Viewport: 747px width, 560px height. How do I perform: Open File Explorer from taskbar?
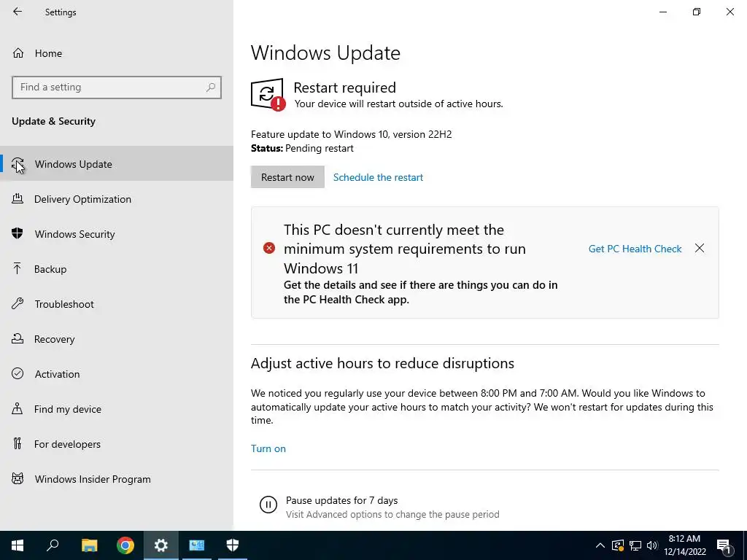click(89, 545)
